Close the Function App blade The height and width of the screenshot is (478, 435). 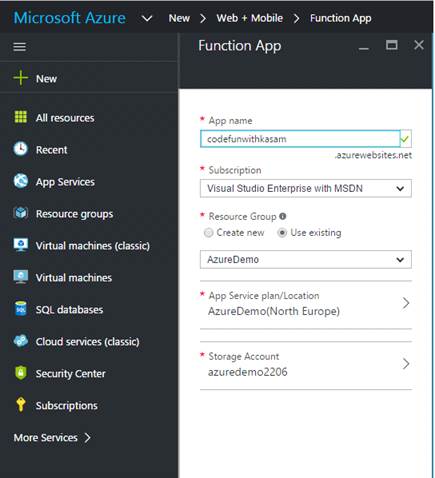419,45
